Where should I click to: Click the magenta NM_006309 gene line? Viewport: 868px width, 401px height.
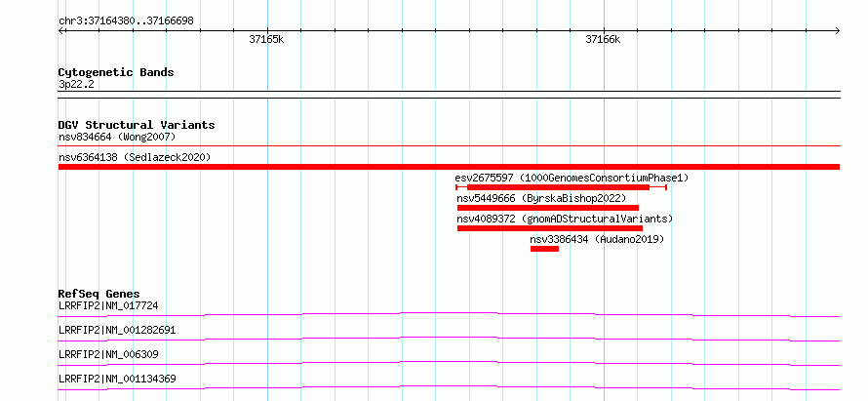coord(449,363)
